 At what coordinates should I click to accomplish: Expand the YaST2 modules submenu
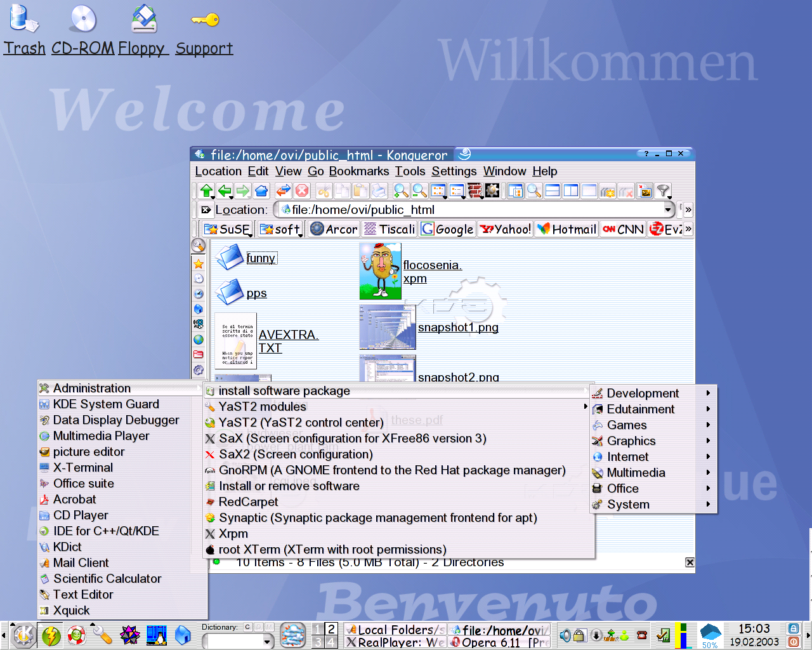[x=398, y=407]
